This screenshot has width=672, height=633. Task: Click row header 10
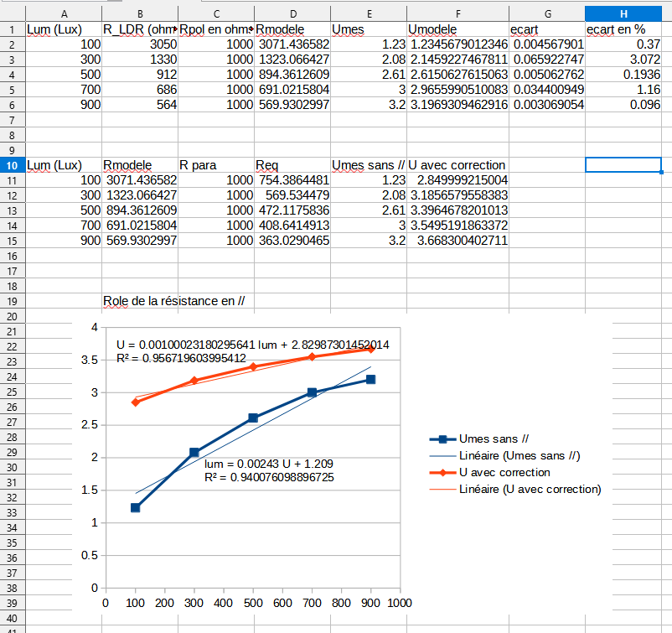point(12,165)
